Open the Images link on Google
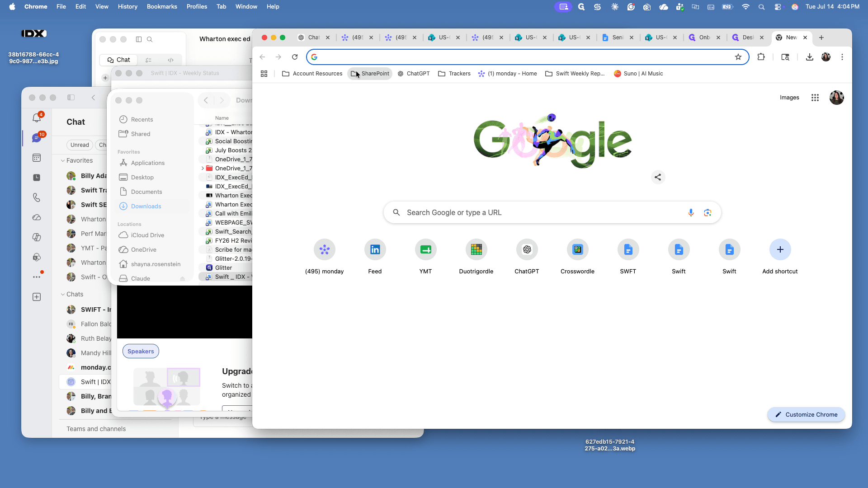This screenshot has height=488, width=868. [x=789, y=98]
